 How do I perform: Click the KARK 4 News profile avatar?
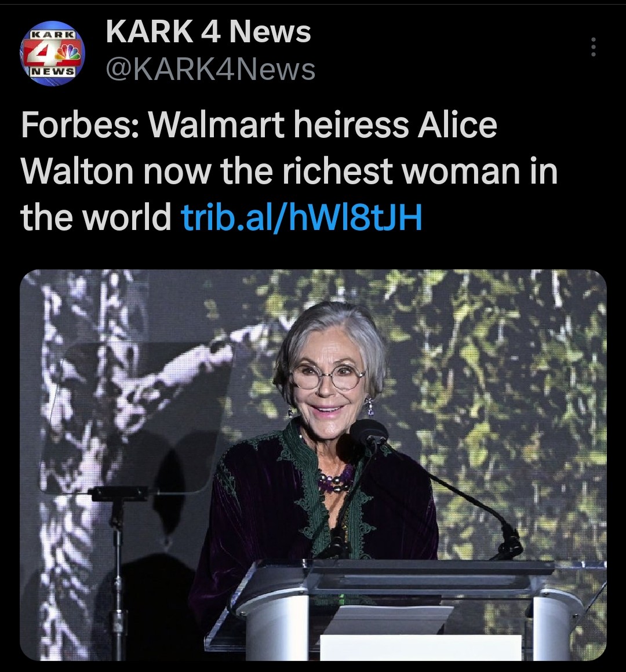pyautogui.click(x=52, y=53)
